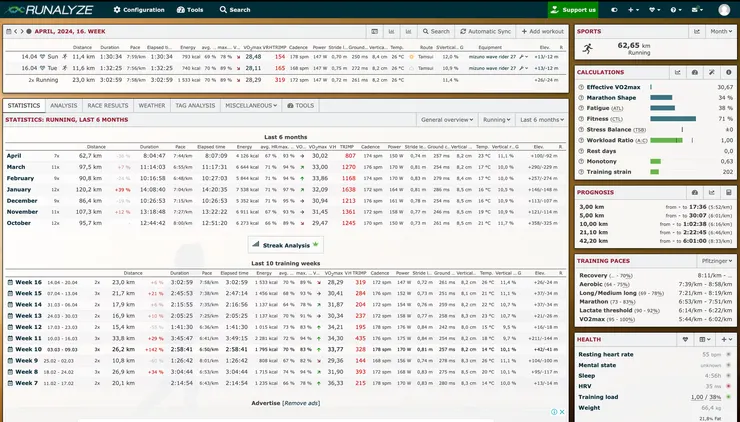Open the Tools menu in top bar
Image resolution: width=740 pixels, height=422 pixels.
pos(189,9)
